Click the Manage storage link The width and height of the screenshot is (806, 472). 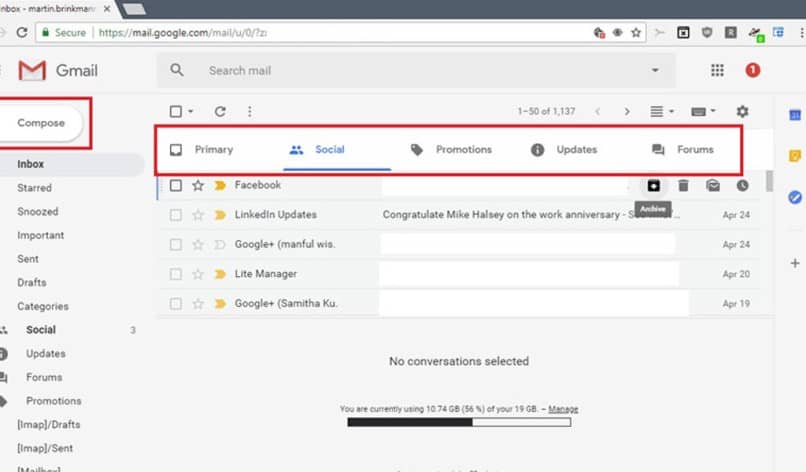pyautogui.click(x=563, y=409)
